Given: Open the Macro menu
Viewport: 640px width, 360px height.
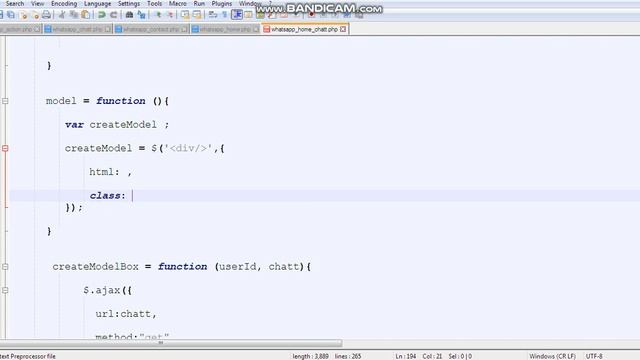Looking at the screenshot, I should [178, 4].
